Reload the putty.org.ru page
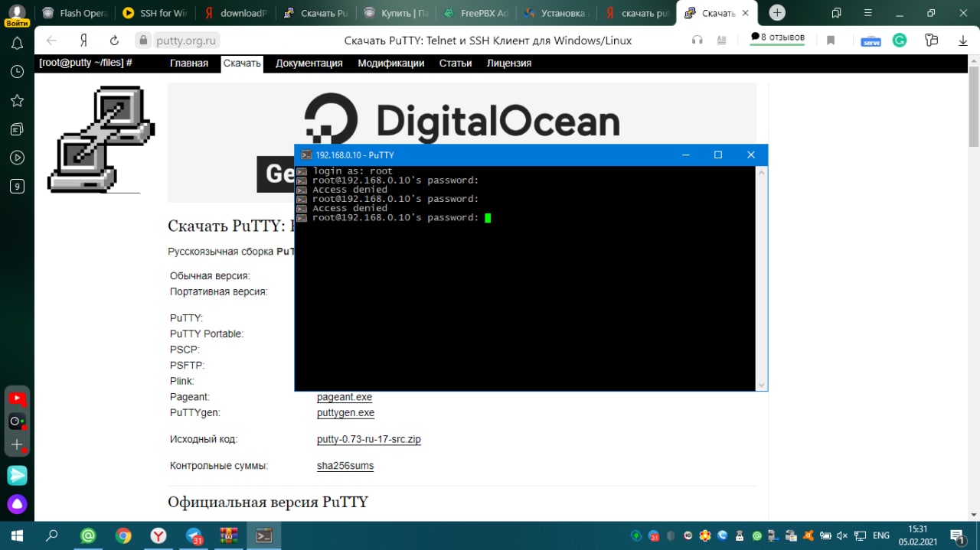Image resolution: width=980 pixels, height=550 pixels. tap(115, 41)
